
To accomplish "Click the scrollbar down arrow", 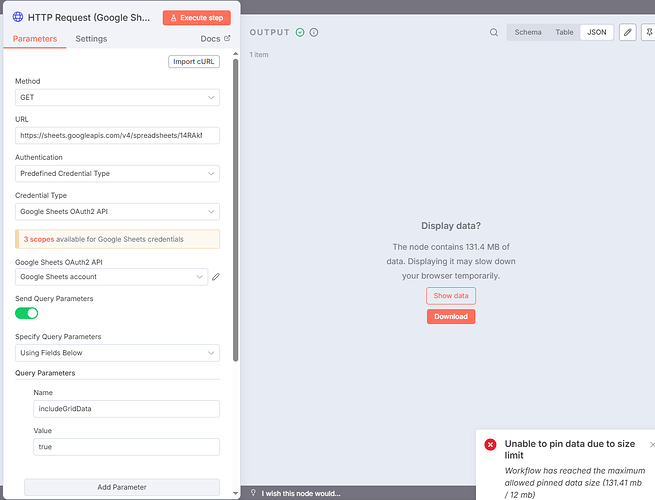I will [x=236, y=493].
